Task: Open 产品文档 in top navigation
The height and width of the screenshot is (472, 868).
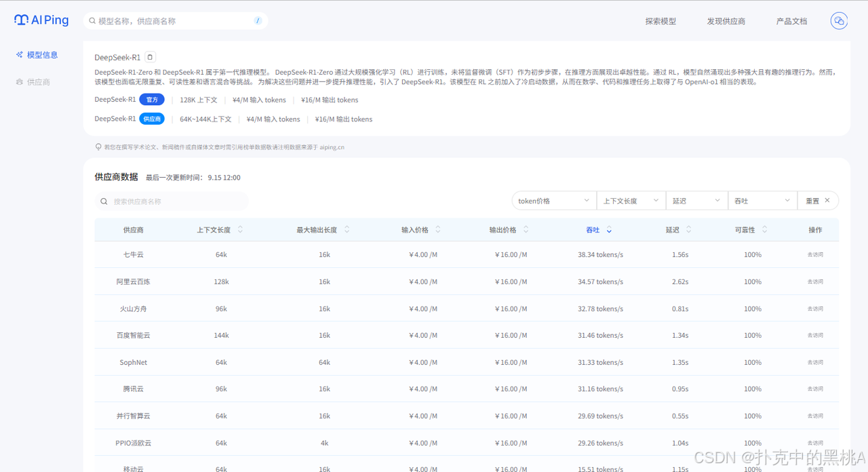Action: [x=791, y=21]
